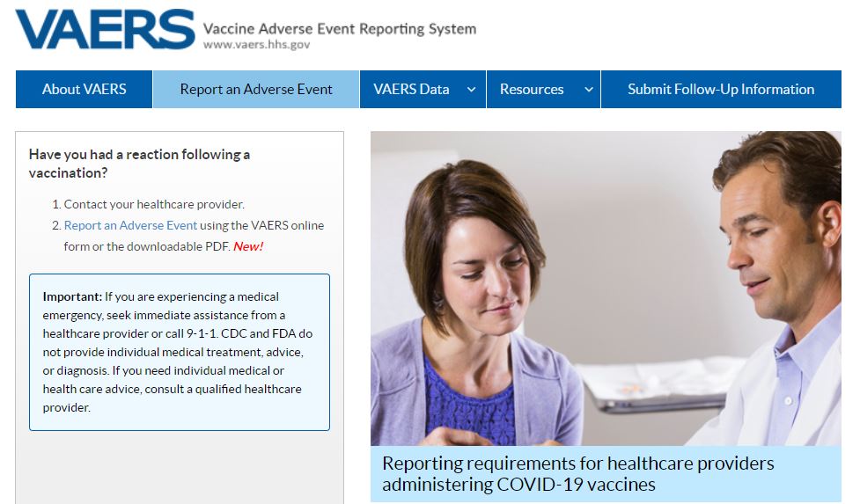Click 'Contact your healthcare provider' list item
Image resolution: width=860 pixels, height=504 pixels.
[154, 204]
